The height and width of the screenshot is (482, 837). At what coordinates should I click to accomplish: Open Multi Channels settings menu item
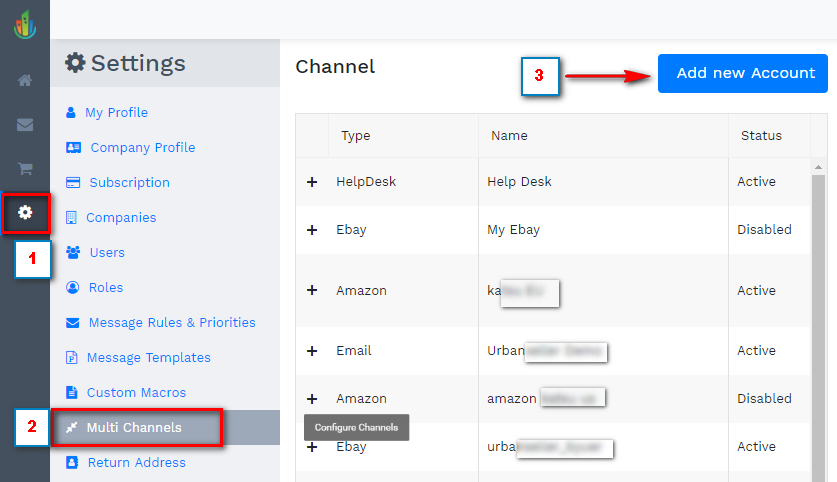[x=134, y=428]
